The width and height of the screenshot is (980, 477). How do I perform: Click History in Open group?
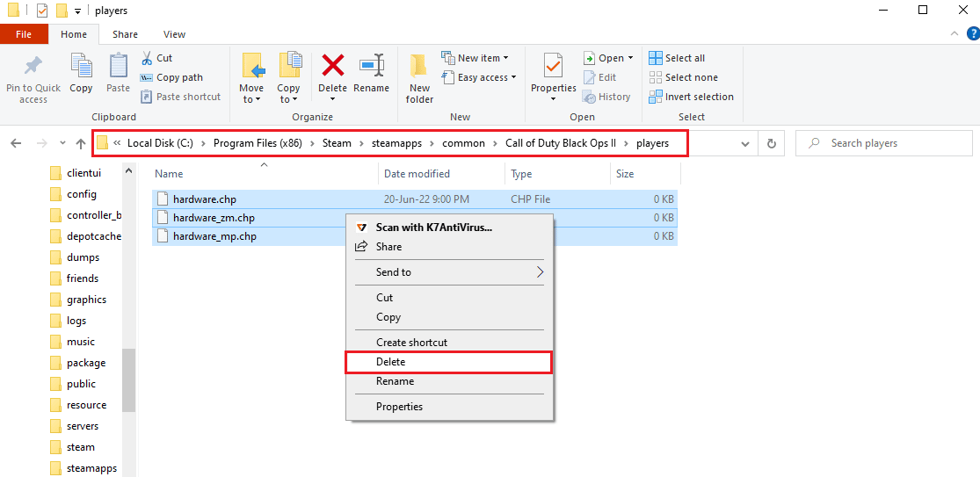[x=606, y=97]
